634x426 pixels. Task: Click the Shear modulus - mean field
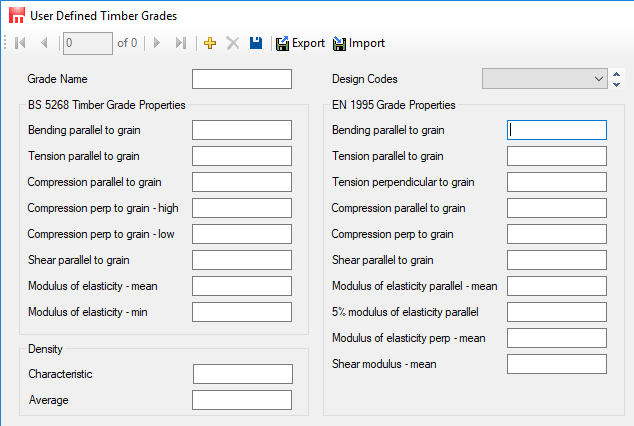click(x=557, y=364)
